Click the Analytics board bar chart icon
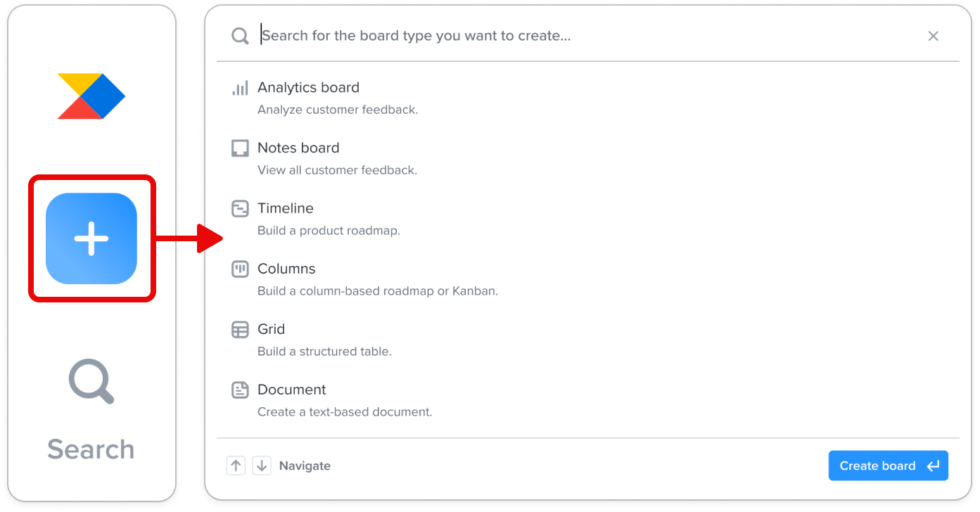This screenshot has width=980, height=512. pos(240,89)
